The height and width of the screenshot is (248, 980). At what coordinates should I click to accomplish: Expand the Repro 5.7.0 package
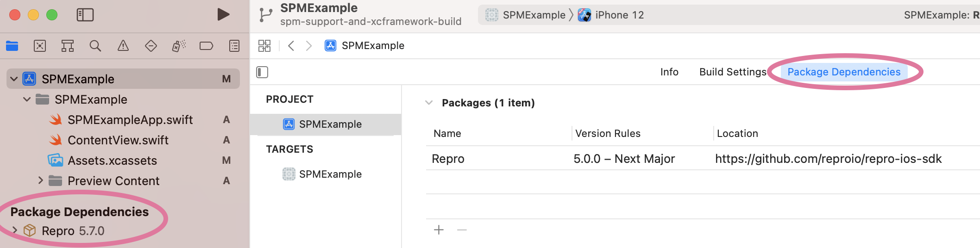coord(15,230)
